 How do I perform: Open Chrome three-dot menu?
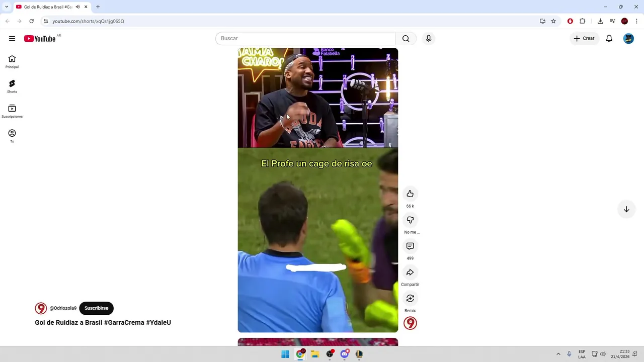[x=636, y=21]
